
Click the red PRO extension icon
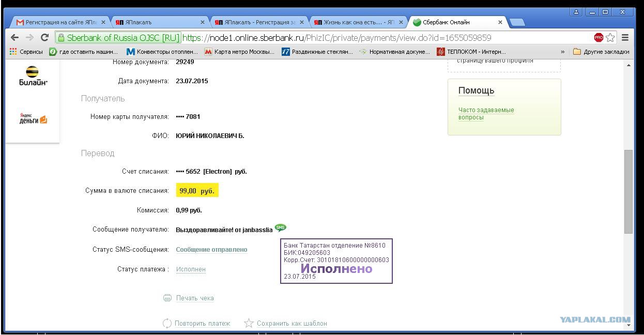599,38
